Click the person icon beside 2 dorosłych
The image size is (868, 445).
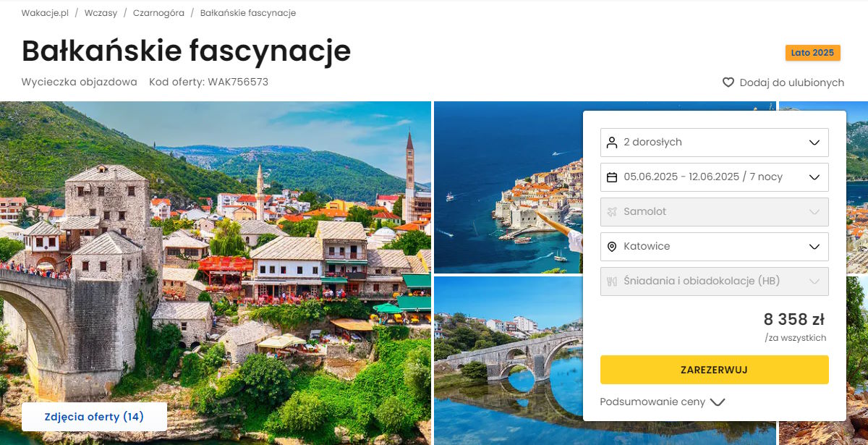(612, 143)
